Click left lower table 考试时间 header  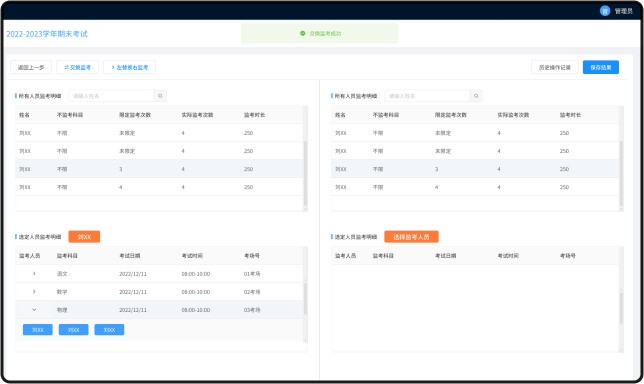tap(192, 255)
